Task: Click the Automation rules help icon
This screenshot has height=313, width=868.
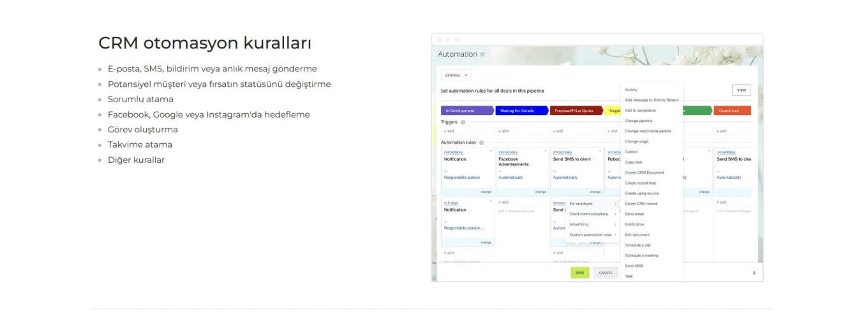Action: click(x=481, y=142)
